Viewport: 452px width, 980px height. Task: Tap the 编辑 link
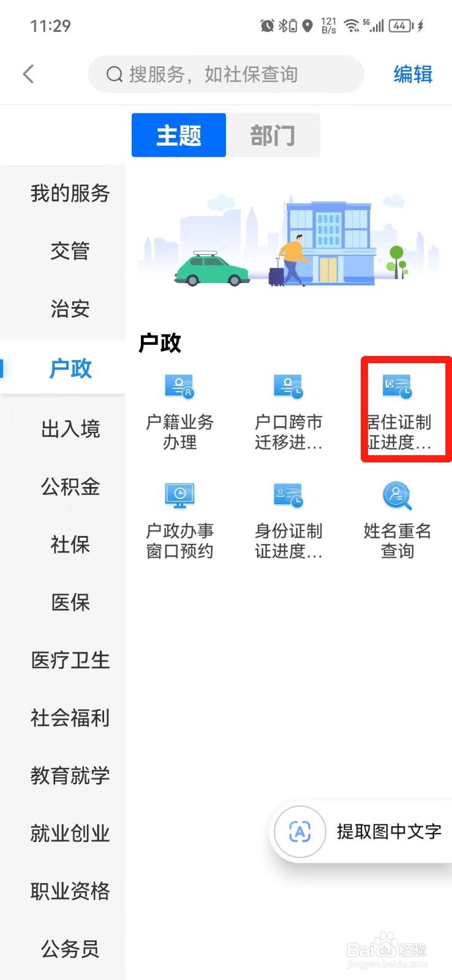click(413, 74)
